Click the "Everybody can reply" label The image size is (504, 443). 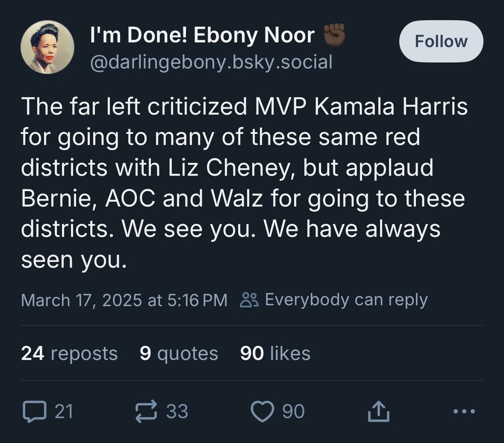click(346, 300)
